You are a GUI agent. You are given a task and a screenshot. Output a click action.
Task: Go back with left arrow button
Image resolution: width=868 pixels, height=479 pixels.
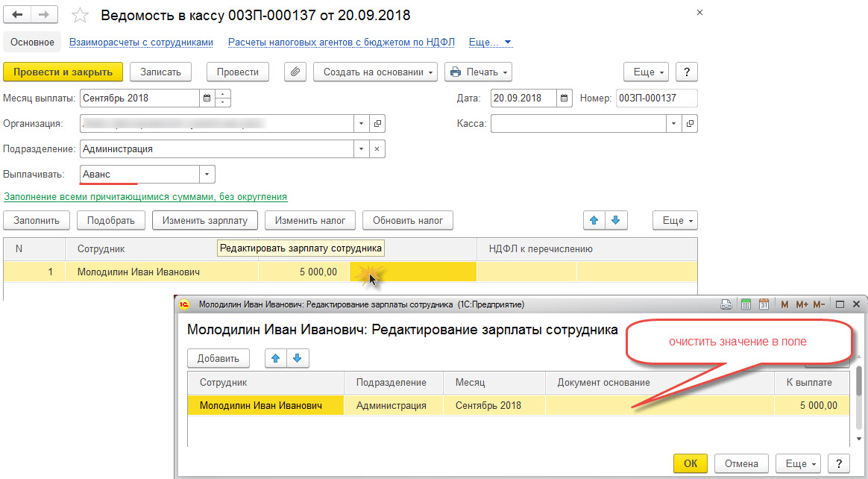pos(16,15)
